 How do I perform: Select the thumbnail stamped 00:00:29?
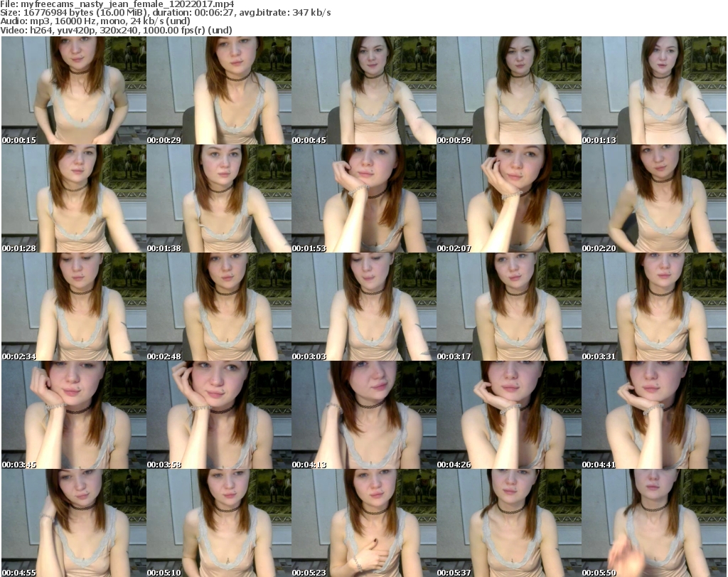219,90
